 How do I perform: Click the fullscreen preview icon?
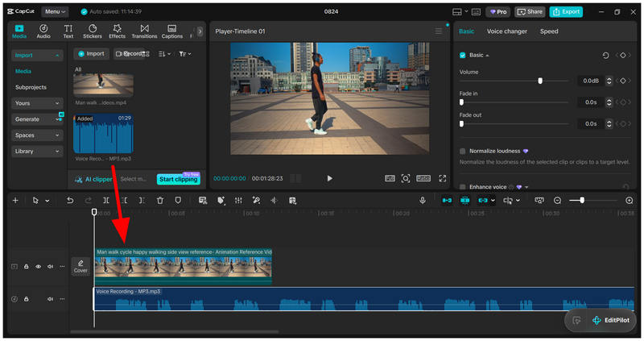442,178
